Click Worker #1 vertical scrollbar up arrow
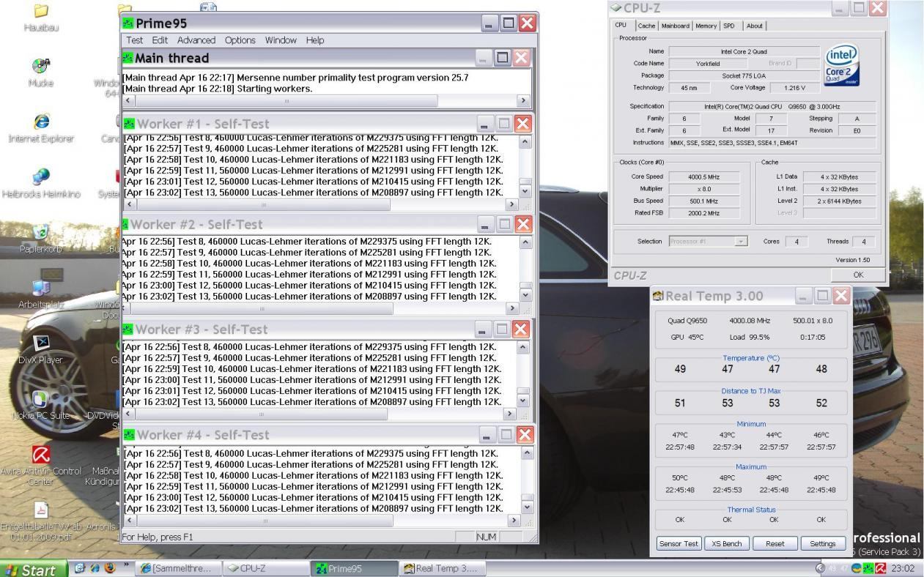The width and height of the screenshot is (924, 577). [525, 142]
